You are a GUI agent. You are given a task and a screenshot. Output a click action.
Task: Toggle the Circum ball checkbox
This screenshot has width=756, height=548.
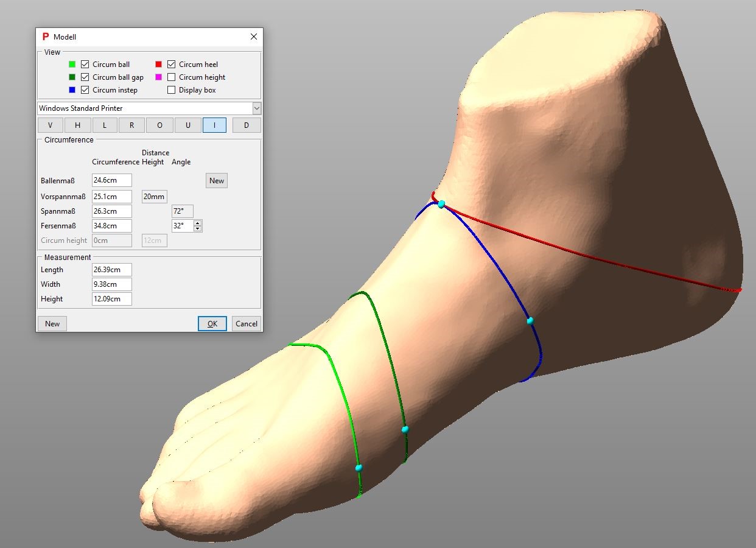click(85, 64)
